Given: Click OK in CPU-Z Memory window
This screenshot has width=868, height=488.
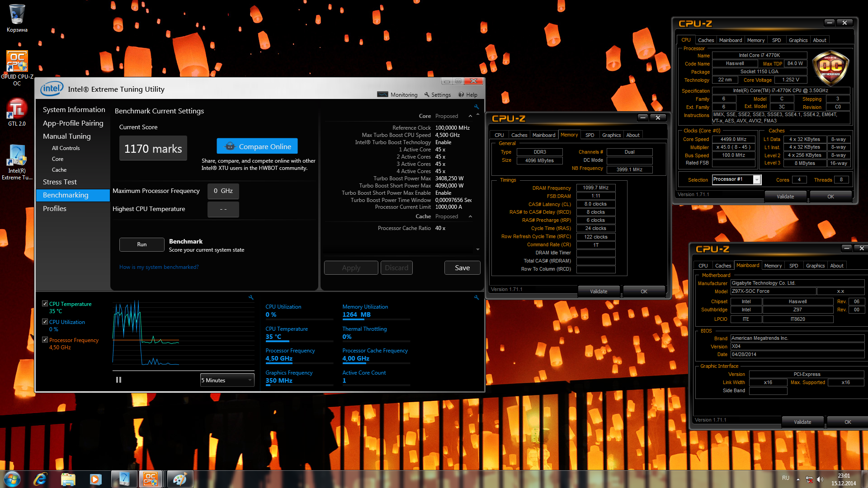Looking at the screenshot, I should click(644, 291).
